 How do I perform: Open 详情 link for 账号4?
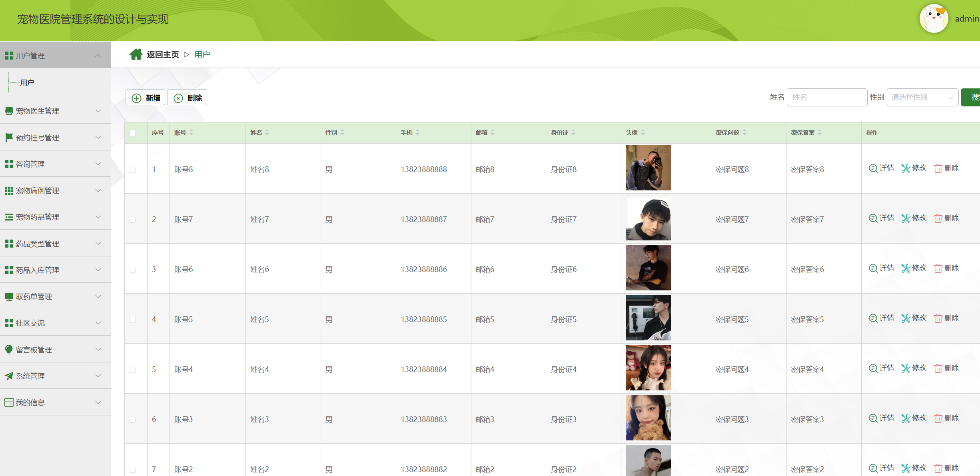click(x=881, y=368)
